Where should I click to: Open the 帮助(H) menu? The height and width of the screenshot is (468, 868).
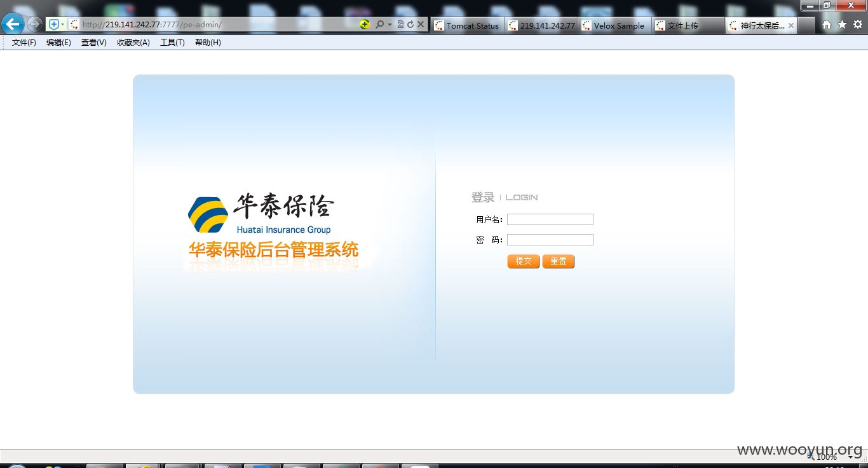pos(208,43)
